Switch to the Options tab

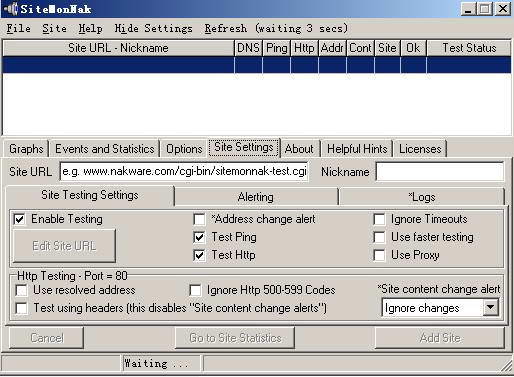pyautogui.click(x=184, y=149)
